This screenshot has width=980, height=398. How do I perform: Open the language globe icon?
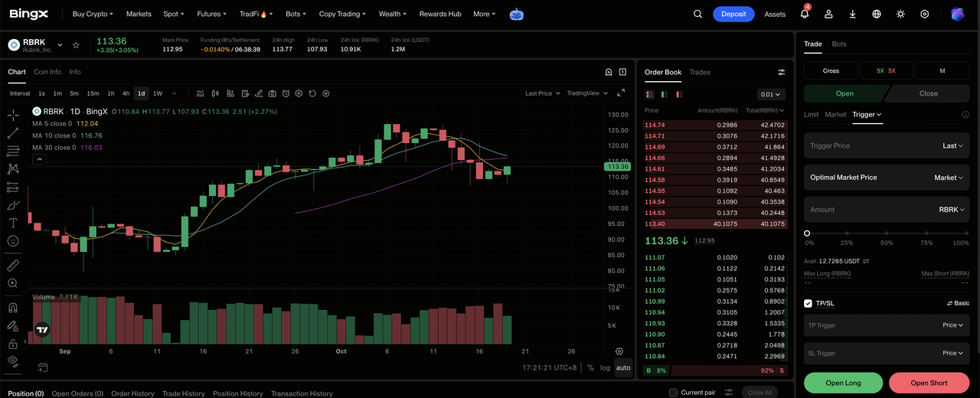[877, 14]
